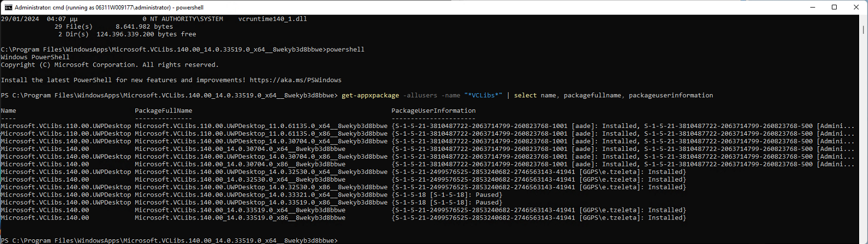Click the 'NT AUTHORITY\SYSTEM' owner text
868x244 pixels.
tap(186, 19)
